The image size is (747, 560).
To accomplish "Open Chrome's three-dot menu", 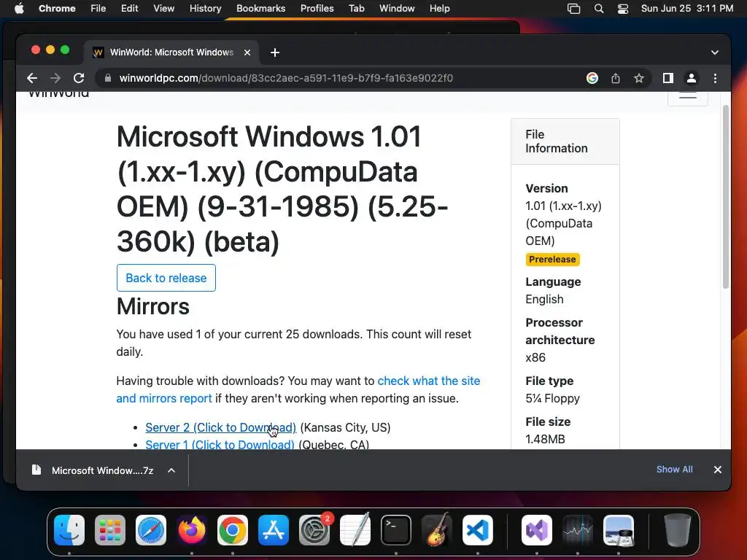I will [x=715, y=78].
